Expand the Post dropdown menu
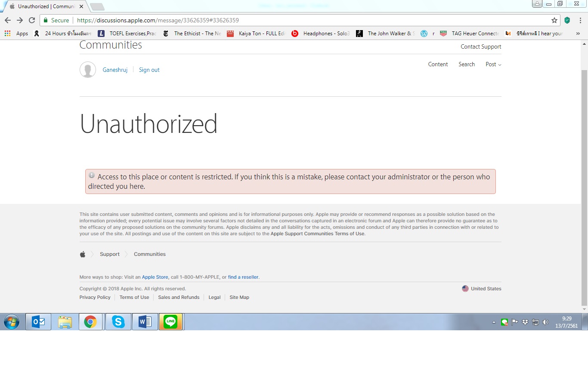 tap(493, 64)
